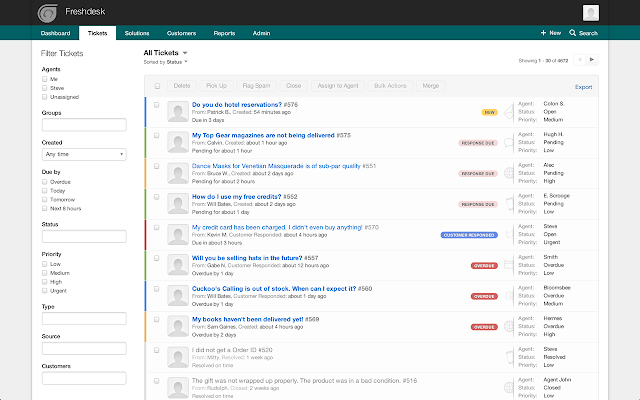This screenshot has height=400, width=640.
Task: Click requester avatar on selling hats ticket
Action: 178,265
